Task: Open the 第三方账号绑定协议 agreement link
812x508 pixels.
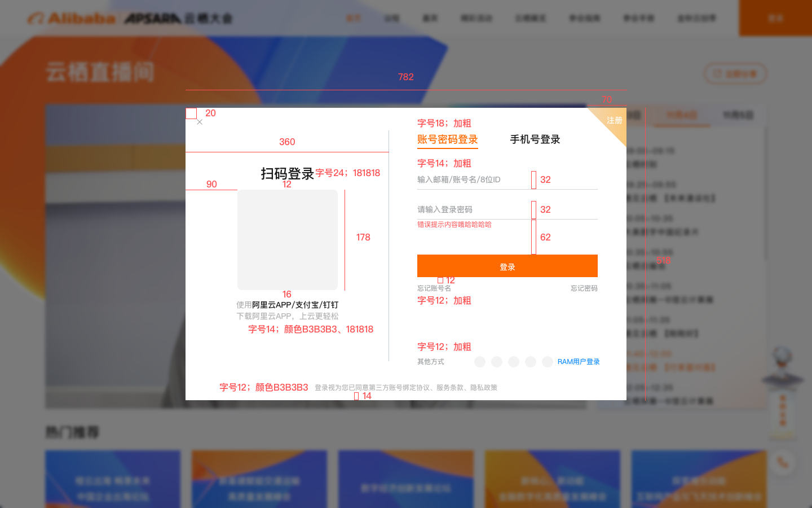Action: 400,388
